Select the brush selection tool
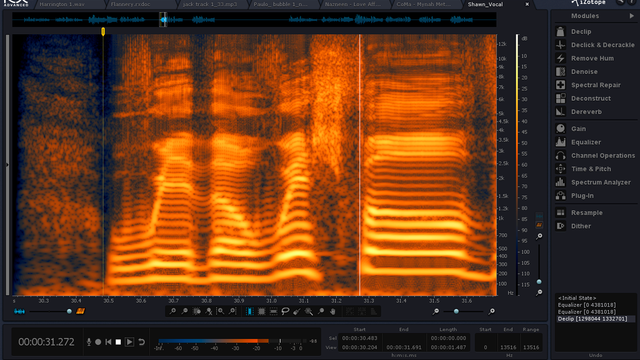Image resolution: width=640 pixels, height=360 pixels. 297,311
